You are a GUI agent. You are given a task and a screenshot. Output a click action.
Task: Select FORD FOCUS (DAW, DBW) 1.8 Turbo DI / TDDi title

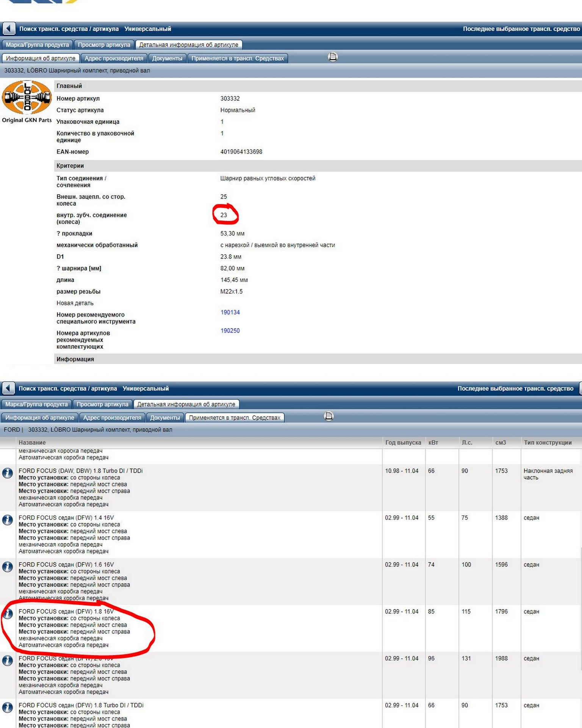(x=81, y=471)
